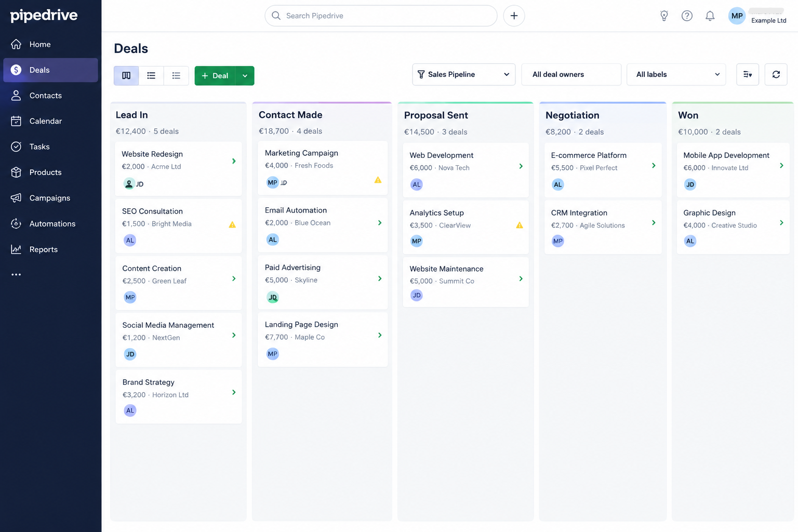Expand the Deal button dropdown arrow
Image resolution: width=798 pixels, height=532 pixels.
click(245, 76)
